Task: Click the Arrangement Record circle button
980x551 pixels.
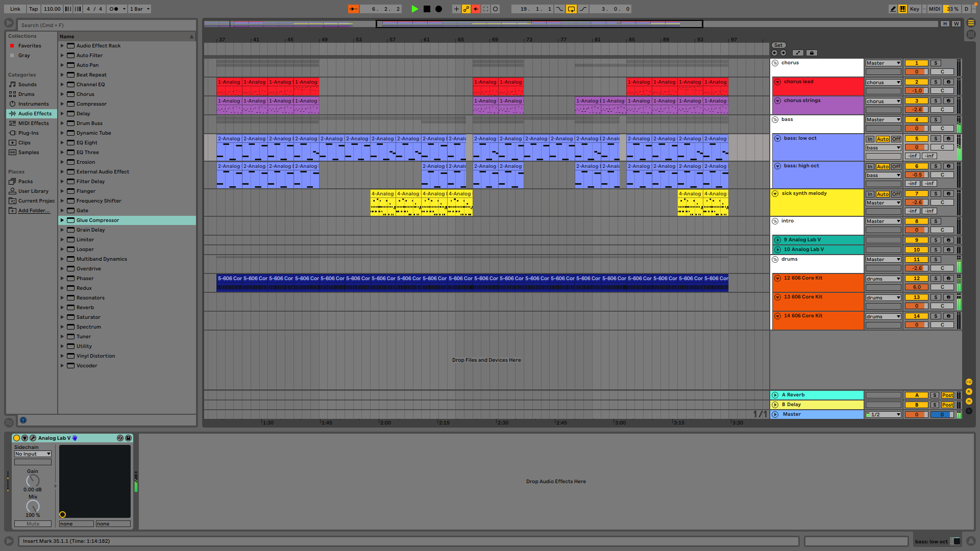Action: click(438, 9)
